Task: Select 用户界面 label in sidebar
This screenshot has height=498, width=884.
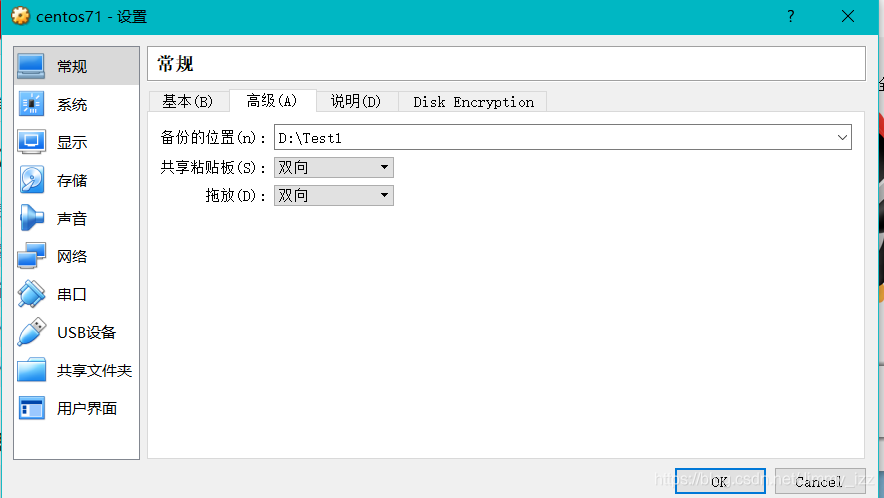Action: click(x=87, y=408)
